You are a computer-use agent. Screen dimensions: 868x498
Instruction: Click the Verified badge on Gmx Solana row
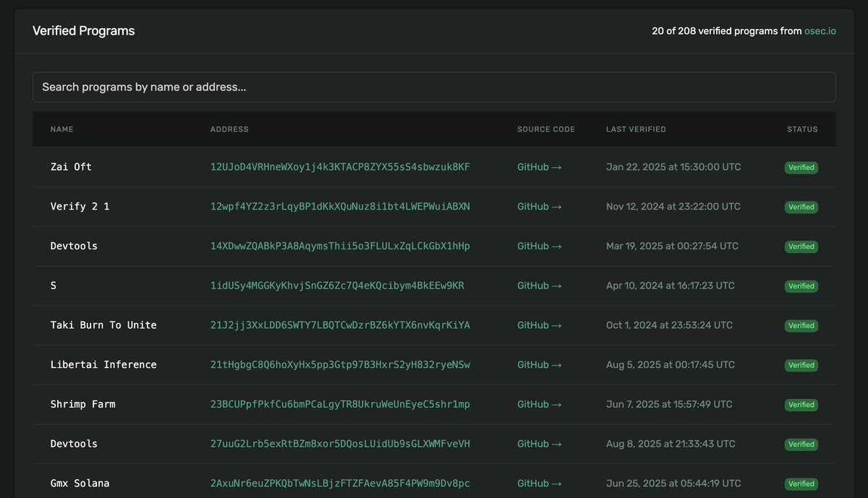click(x=801, y=483)
